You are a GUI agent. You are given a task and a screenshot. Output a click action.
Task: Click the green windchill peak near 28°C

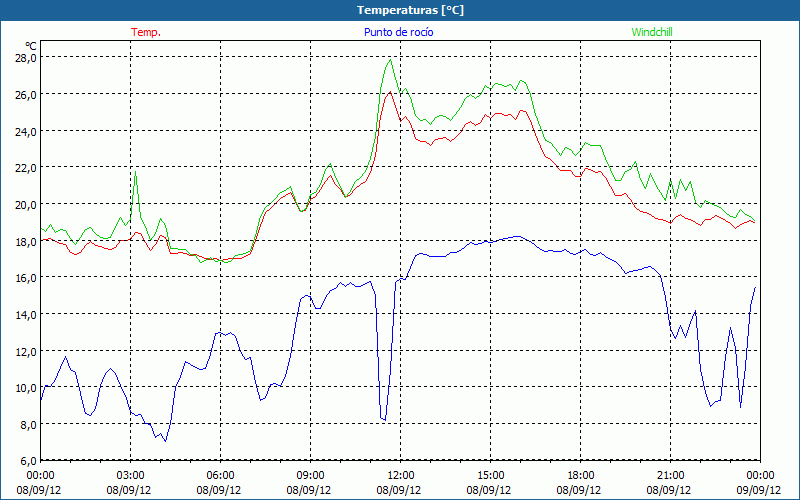pyautogui.click(x=390, y=60)
